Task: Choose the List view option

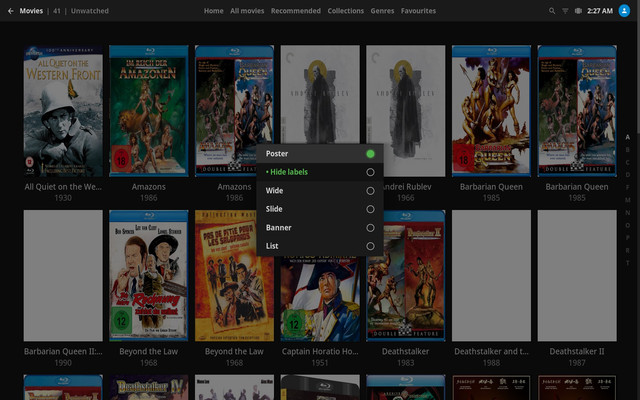Action: [x=320, y=246]
